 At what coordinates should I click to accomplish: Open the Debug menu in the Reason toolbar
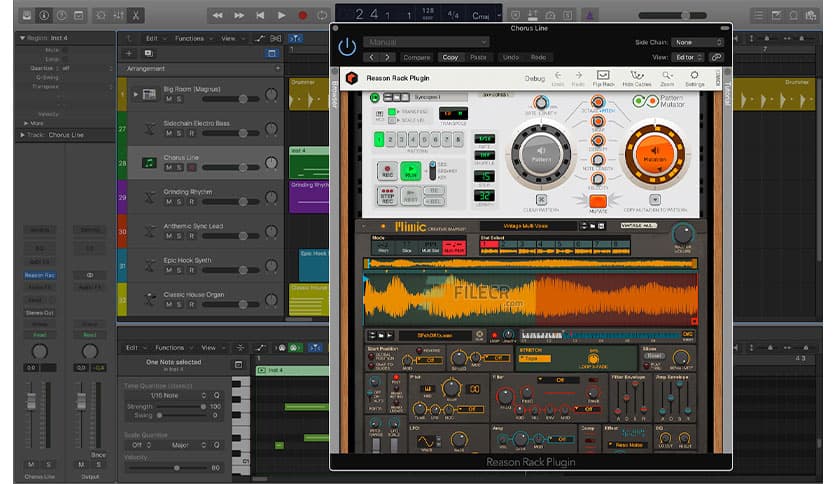tap(534, 78)
